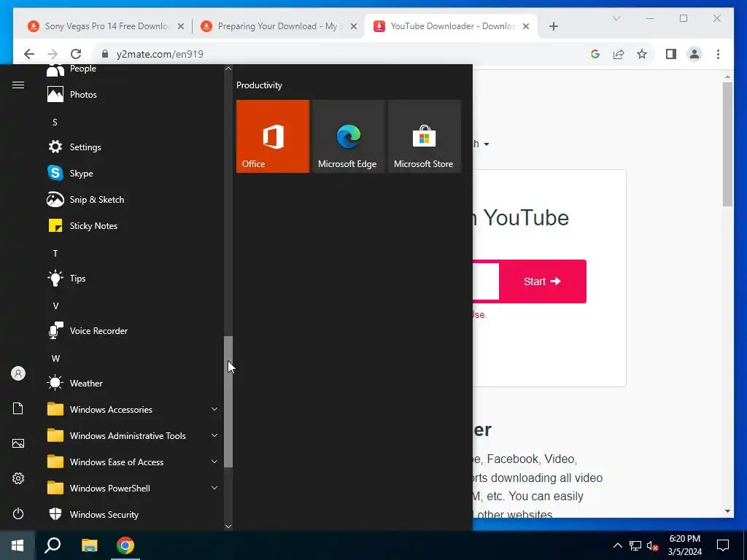Reload the y2mate page
747x560 pixels.
76,54
